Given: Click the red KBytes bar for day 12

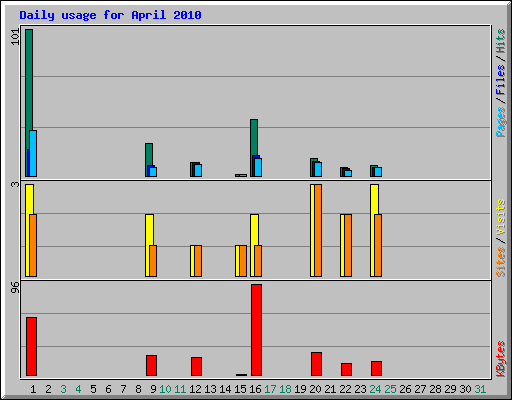Looking at the screenshot, I should tap(196, 366).
